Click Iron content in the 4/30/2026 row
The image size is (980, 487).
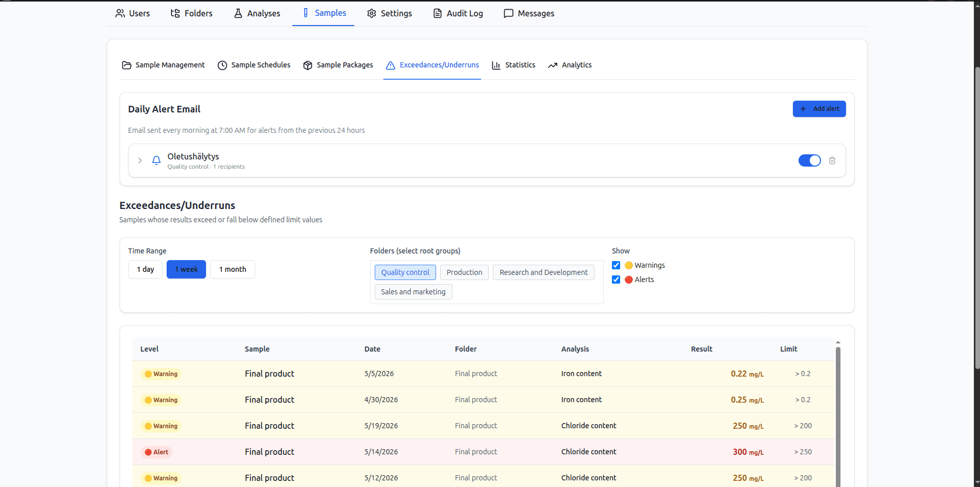[x=581, y=400]
